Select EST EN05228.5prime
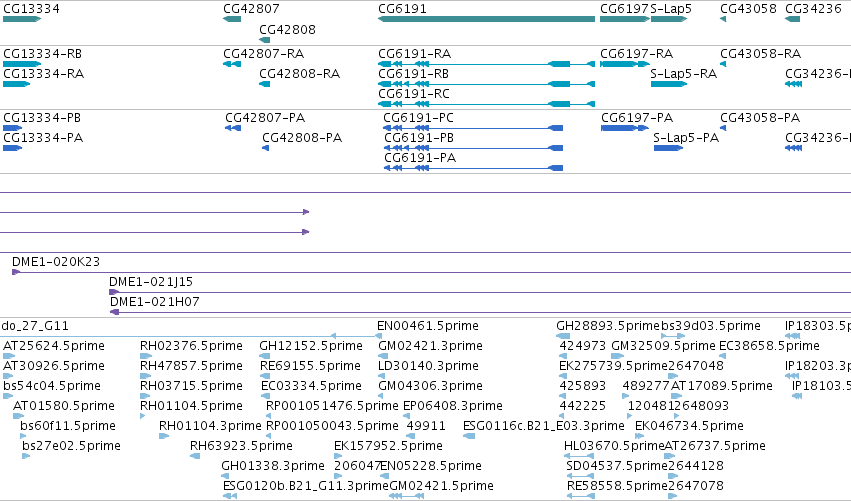Screen dimensions: 851x501 431,466
